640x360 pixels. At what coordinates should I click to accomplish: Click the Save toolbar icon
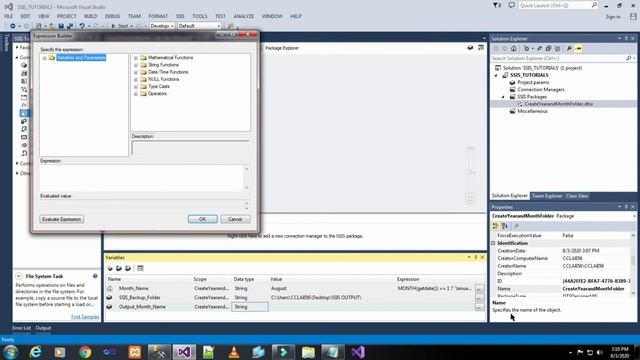[61, 26]
